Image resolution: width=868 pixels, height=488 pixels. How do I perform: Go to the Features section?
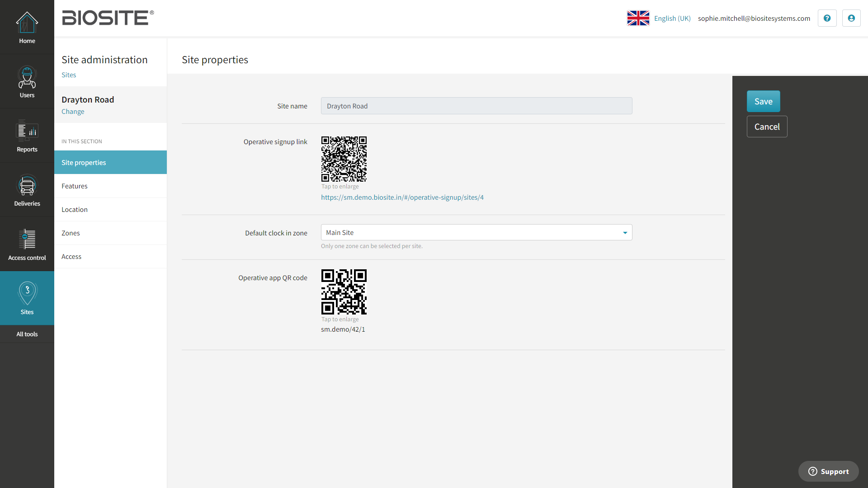(x=110, y=186)
